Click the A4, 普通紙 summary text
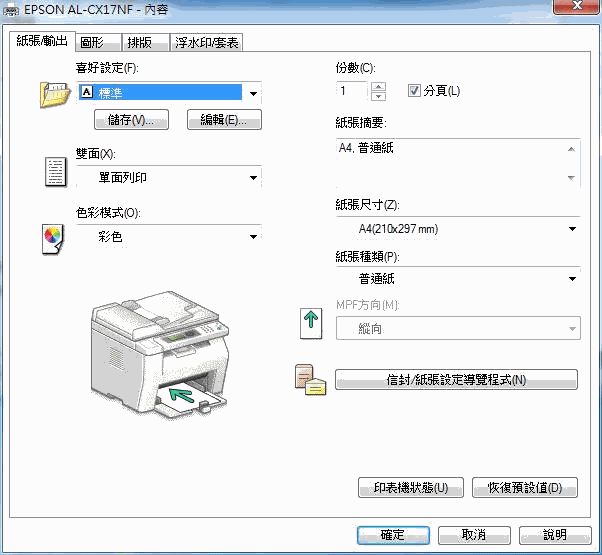This screenshot has height=555, width=602. [x=366, y=148]
